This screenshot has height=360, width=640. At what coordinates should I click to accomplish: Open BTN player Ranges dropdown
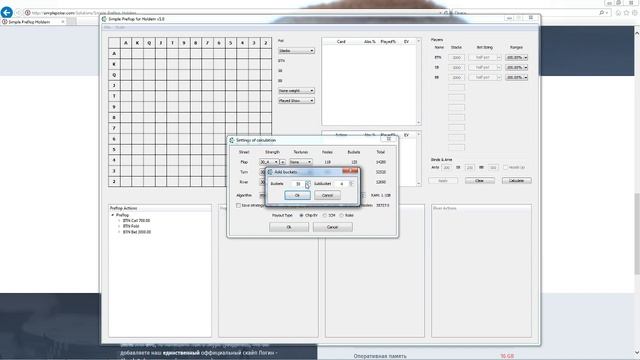[517, 58]
